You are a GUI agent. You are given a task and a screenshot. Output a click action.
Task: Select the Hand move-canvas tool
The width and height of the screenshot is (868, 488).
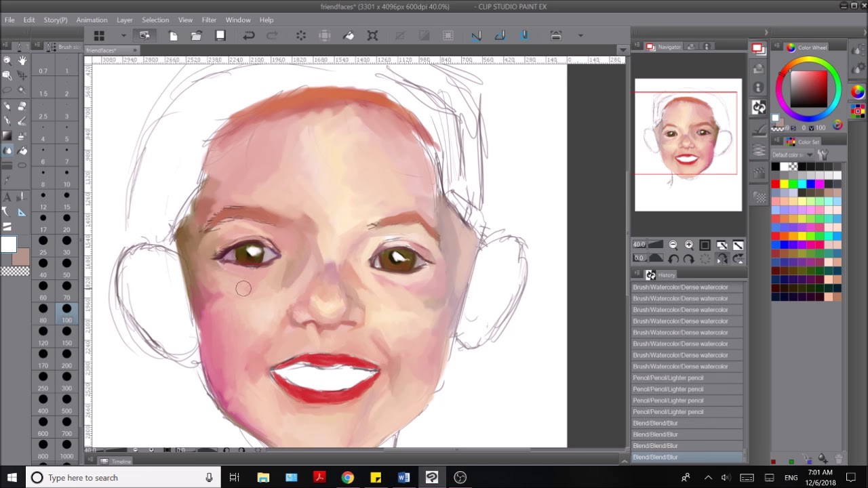22,60
